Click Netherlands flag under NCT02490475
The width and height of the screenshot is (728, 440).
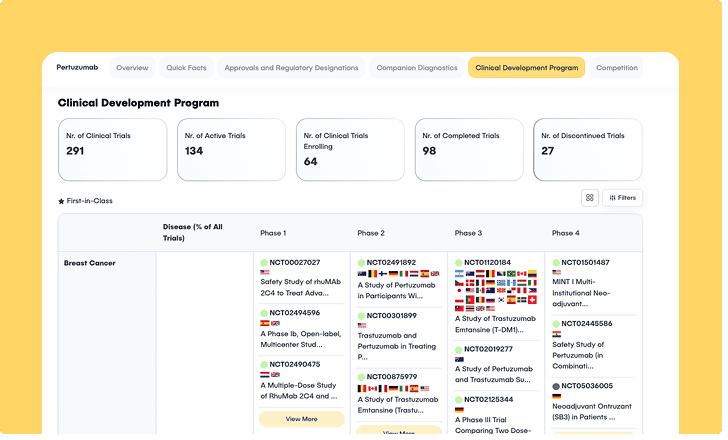(x=265, y=375)
